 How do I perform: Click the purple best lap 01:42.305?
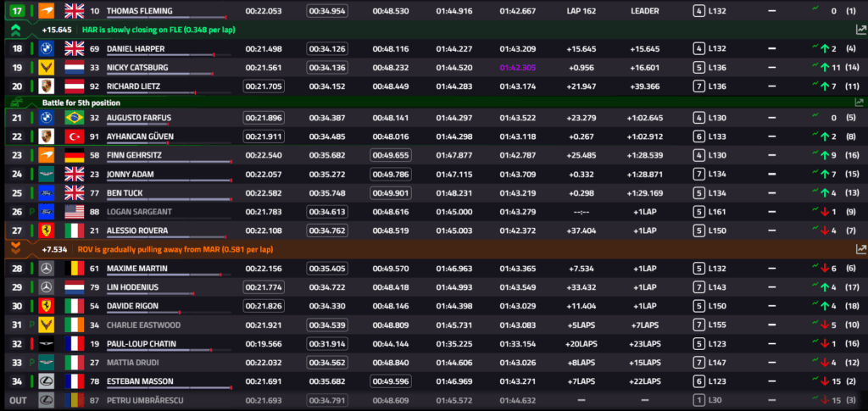[x=518, y=68]
